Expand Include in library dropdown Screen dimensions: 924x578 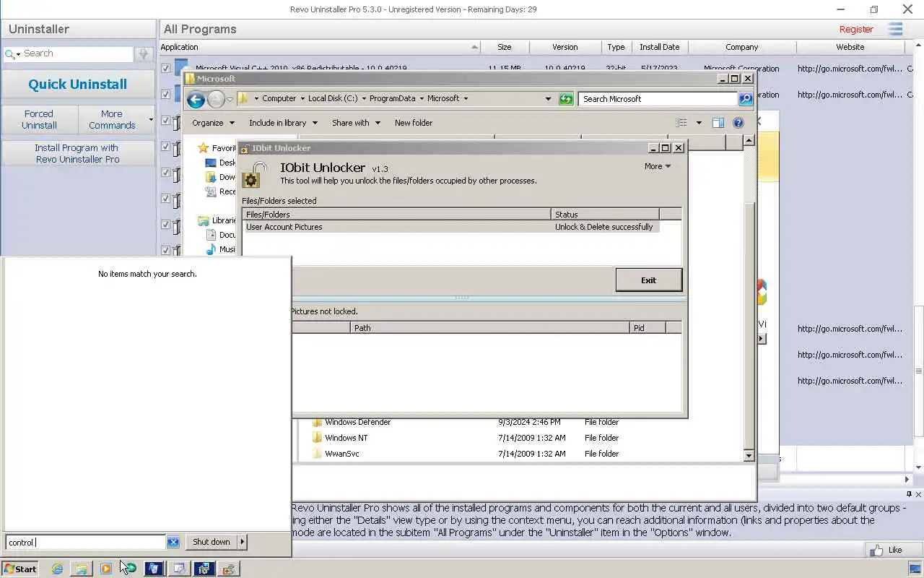[283, 123]
